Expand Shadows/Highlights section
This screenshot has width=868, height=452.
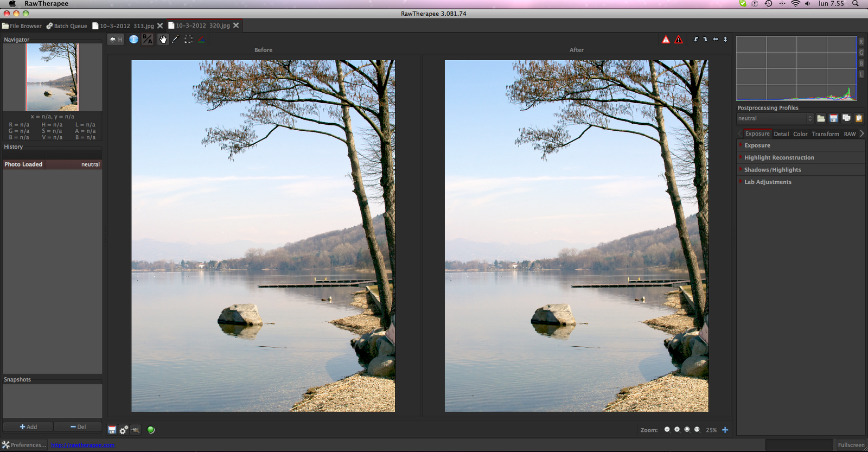tap(800, 170)
